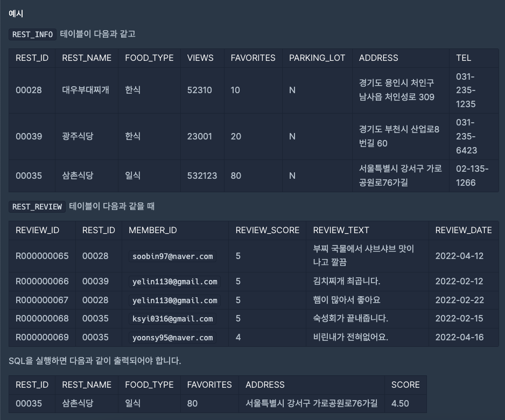Click member yoonsy95@naver.com
This screenshot has width=505, height=420.
[x=172, y=338]
